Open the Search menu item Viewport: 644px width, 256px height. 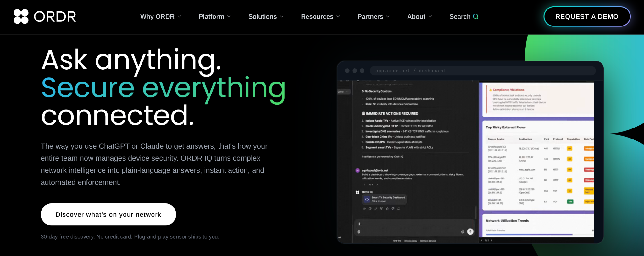[464, 17]
